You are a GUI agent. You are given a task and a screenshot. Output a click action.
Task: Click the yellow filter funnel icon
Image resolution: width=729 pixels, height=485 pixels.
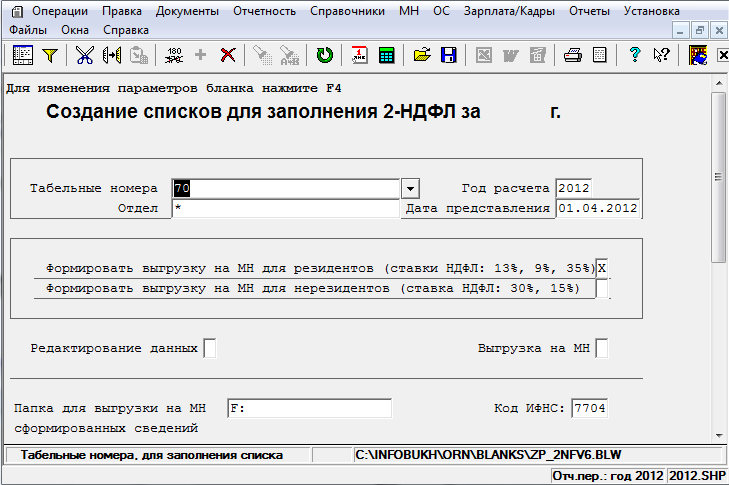pyautogui.click(x=49, y=56)
